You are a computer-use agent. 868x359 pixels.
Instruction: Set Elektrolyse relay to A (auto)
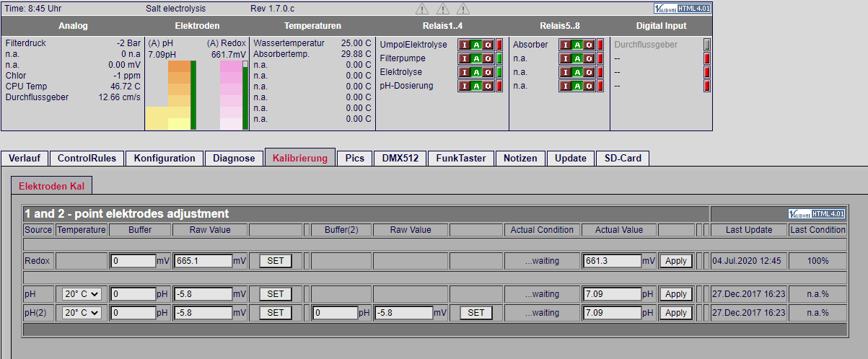pyautogui.click(x=476, y=72)
